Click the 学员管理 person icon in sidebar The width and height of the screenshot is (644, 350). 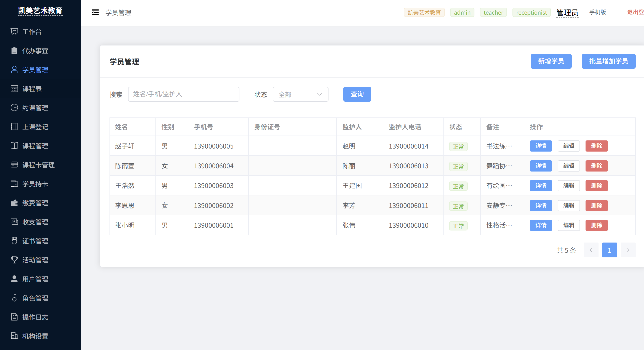pos(14,70)
